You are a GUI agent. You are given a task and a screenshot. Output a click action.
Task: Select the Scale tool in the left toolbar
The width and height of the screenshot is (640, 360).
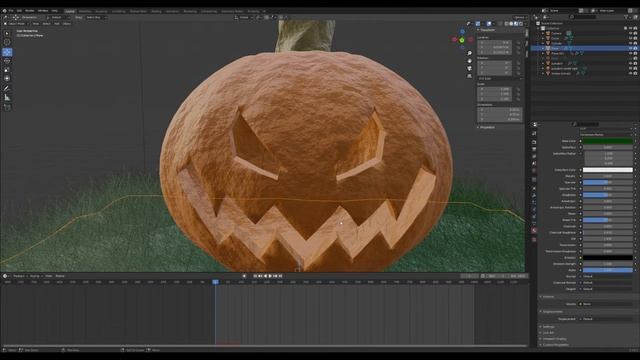click(x=7, y=70)
